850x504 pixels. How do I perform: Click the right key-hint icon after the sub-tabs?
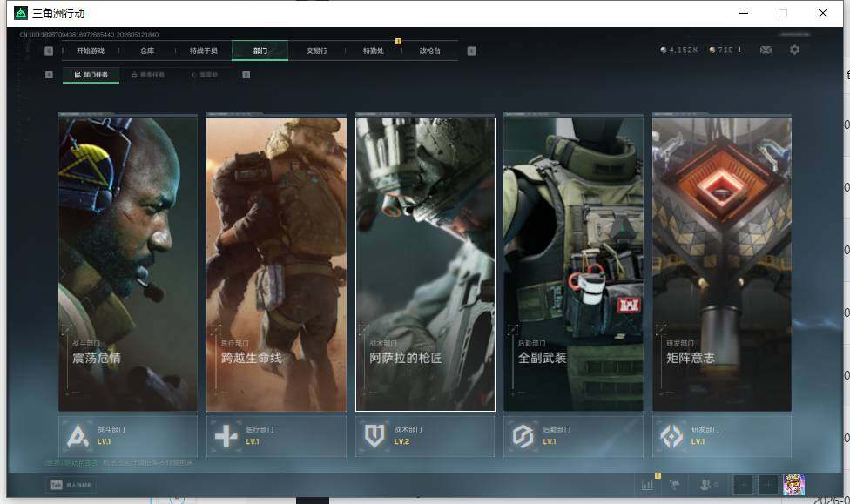click(x=246, y=75)
